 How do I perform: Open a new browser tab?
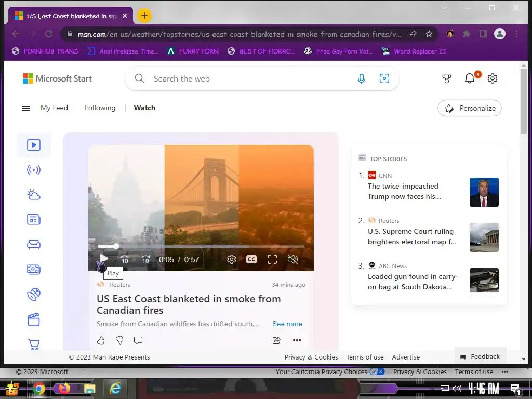tap(144, 16)
